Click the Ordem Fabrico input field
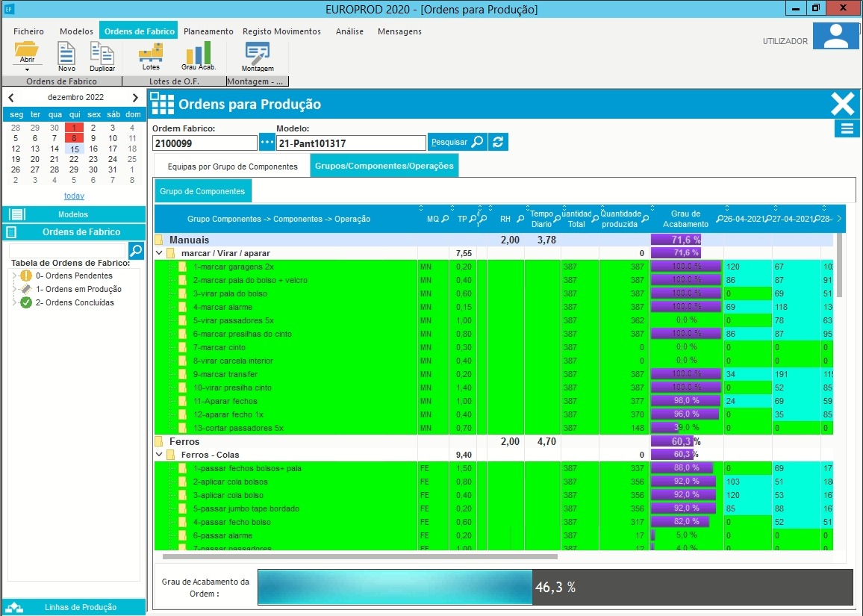The image size is (863, 616). (205, 143)
